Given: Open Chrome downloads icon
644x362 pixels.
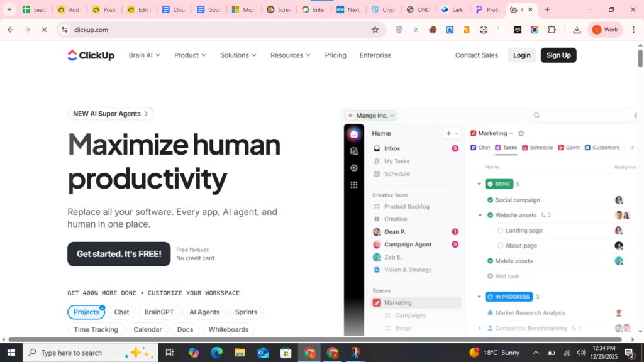Looking at the screenshot, I should point(577,30).
